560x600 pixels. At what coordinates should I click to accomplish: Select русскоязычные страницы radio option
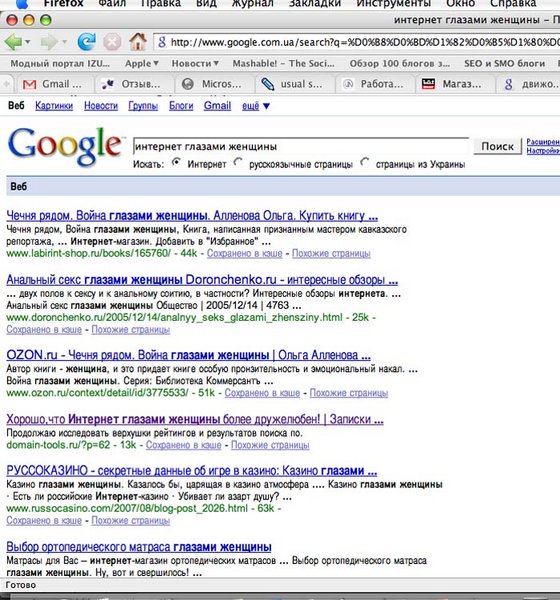tap(238, 163)
